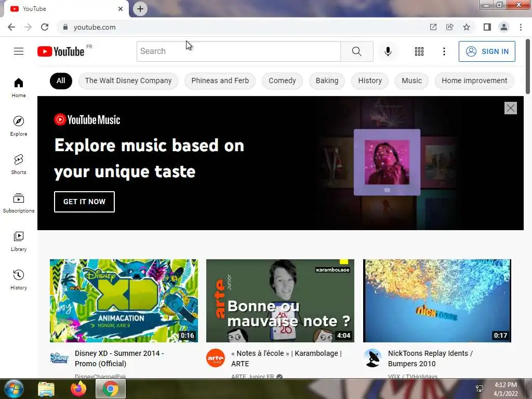Open VGX TVHolidays channel avatar

coord(373,358)
